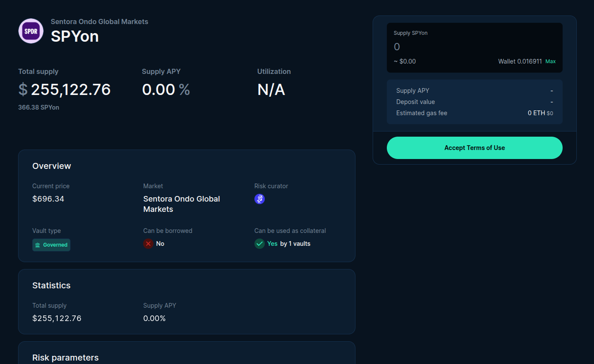This screenshot has width=594, height=364.
Task: Click the SPDR token logo
Action: point(31,31)
